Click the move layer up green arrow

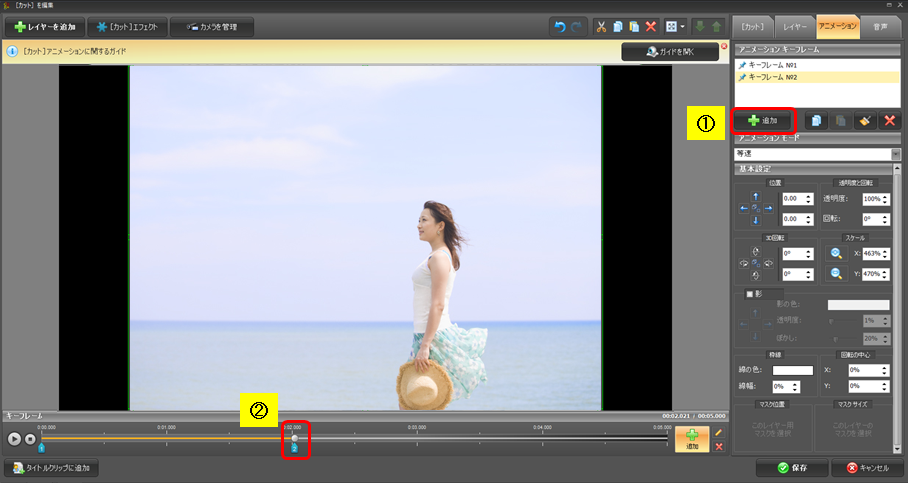coord(714,27)
